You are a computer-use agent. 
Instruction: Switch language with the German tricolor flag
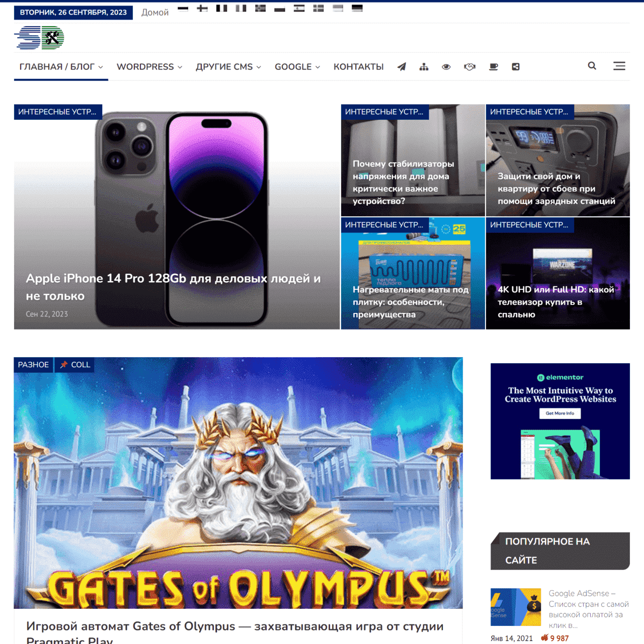(357, 8)
